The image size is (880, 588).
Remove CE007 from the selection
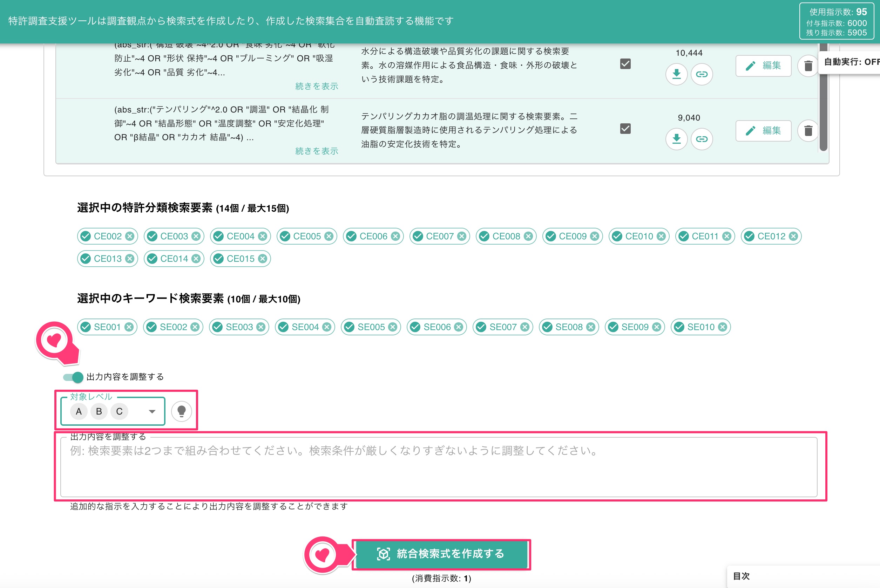pos(462,236)
